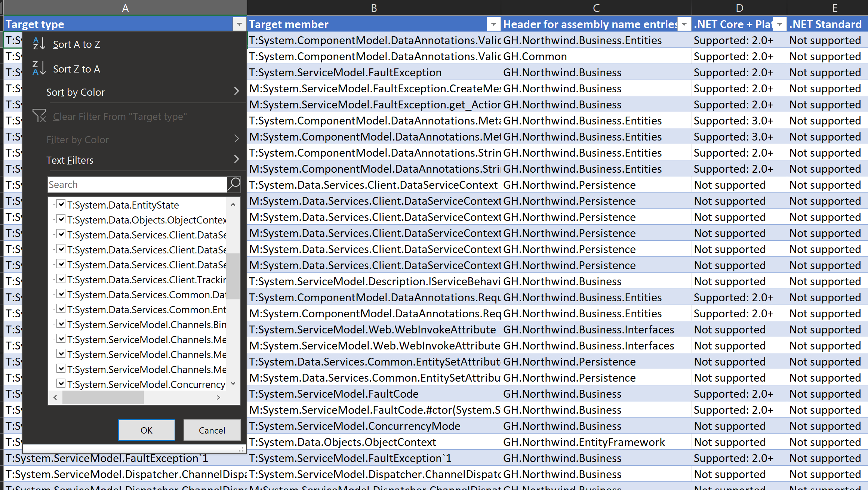Toggle T:System.Data.Services.Client.Tracking checkbox
This screenshot has height=490, width=868.
[x=61, y=279]
